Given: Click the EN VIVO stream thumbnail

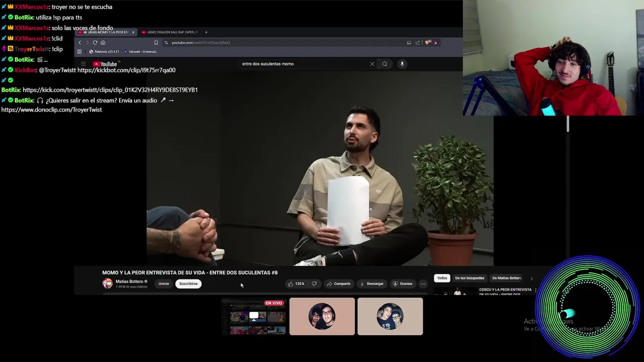Looking at the screenshot, I should [254, 316].
